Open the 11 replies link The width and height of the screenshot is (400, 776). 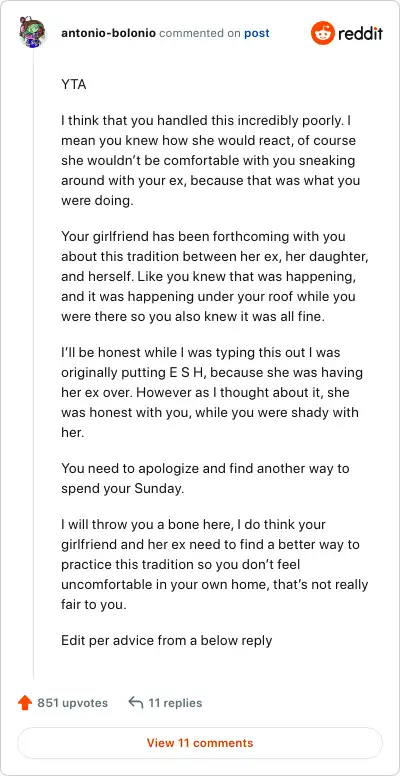[175, 703]
